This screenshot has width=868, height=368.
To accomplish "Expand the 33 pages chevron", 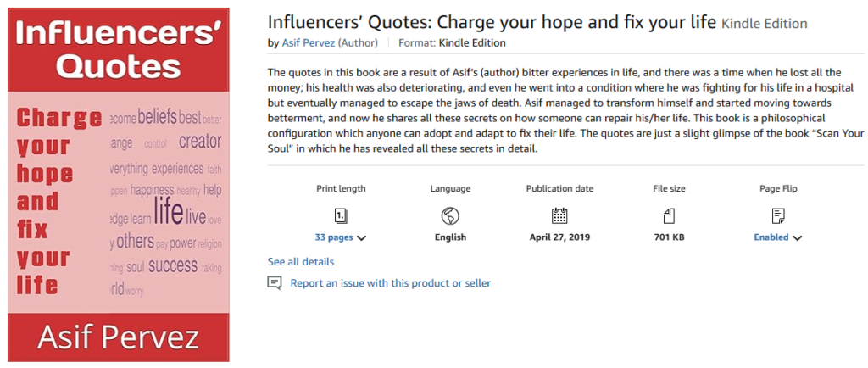I will click(x=361, y=238).
